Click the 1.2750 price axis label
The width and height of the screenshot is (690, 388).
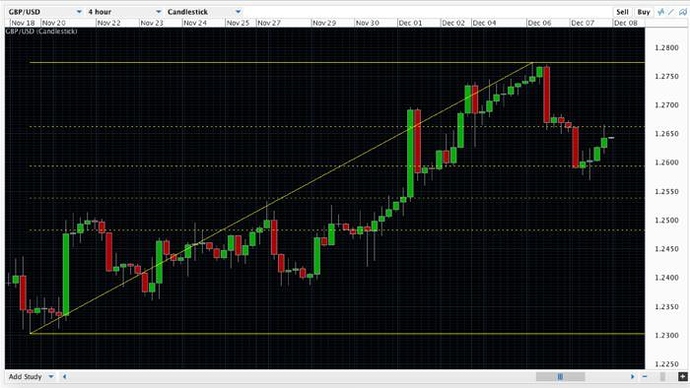click(x=667, y=76)
